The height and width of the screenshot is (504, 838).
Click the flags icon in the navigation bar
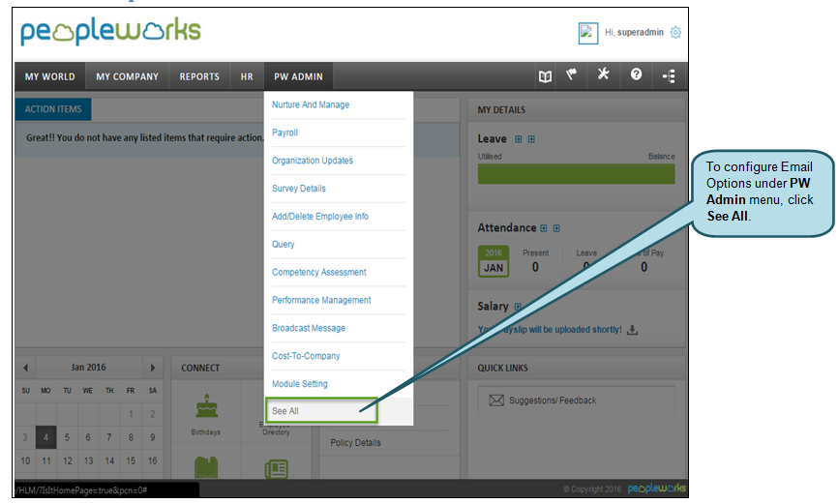pyautogui.click(x=571, y=74)
